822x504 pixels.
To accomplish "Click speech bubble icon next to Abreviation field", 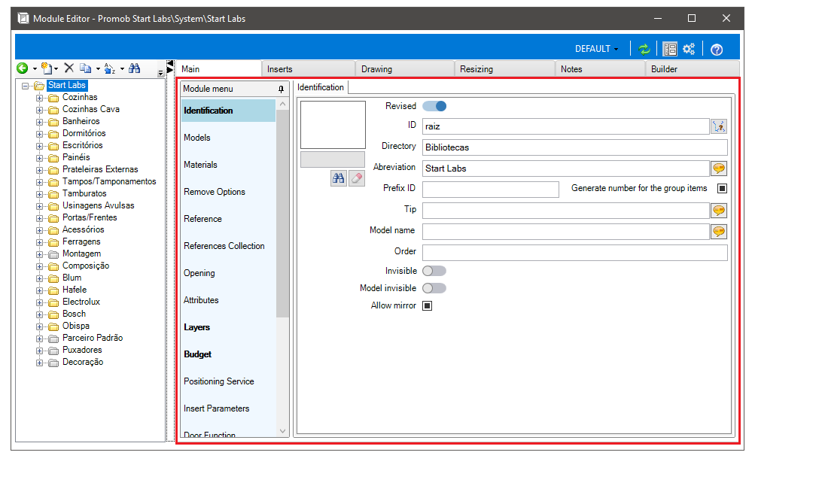I will pos(719,169).
